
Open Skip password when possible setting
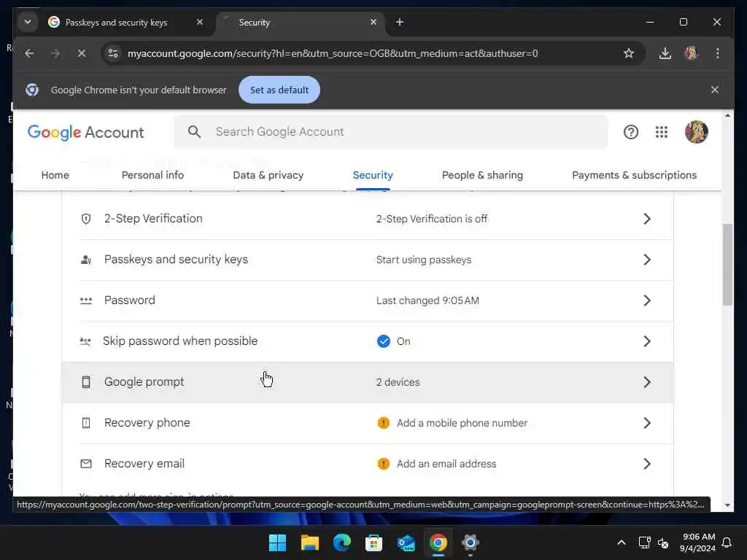pos(368,341)
